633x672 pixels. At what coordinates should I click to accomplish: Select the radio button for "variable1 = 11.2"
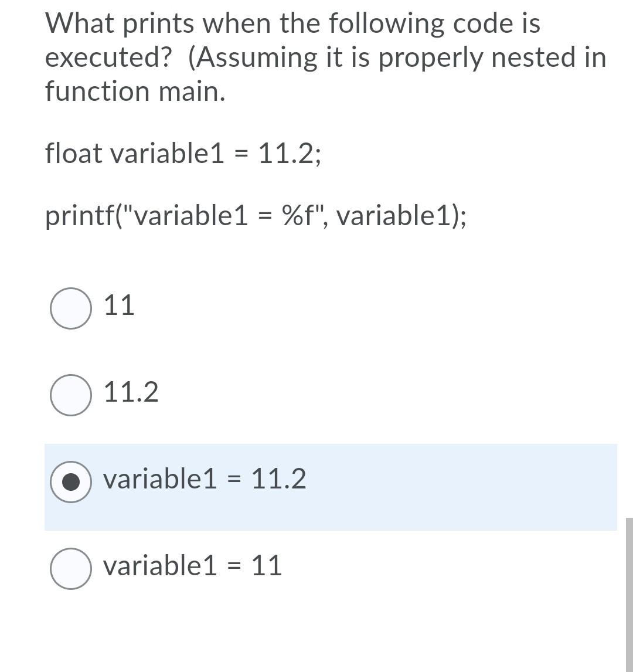70,481
